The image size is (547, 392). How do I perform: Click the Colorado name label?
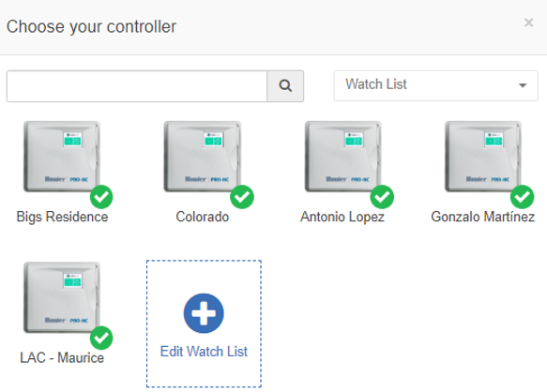point(203,217)
